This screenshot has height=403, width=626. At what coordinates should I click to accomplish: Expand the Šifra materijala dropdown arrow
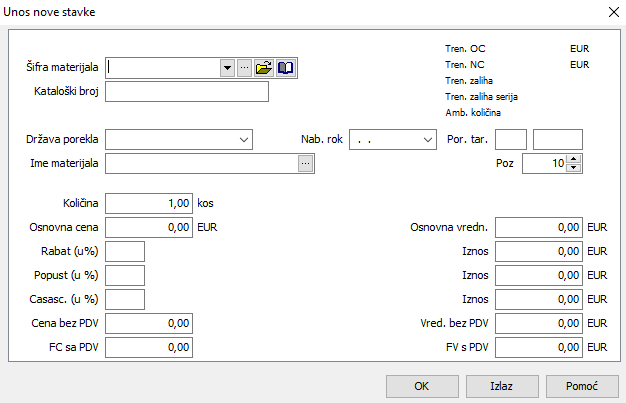point(227,67)
